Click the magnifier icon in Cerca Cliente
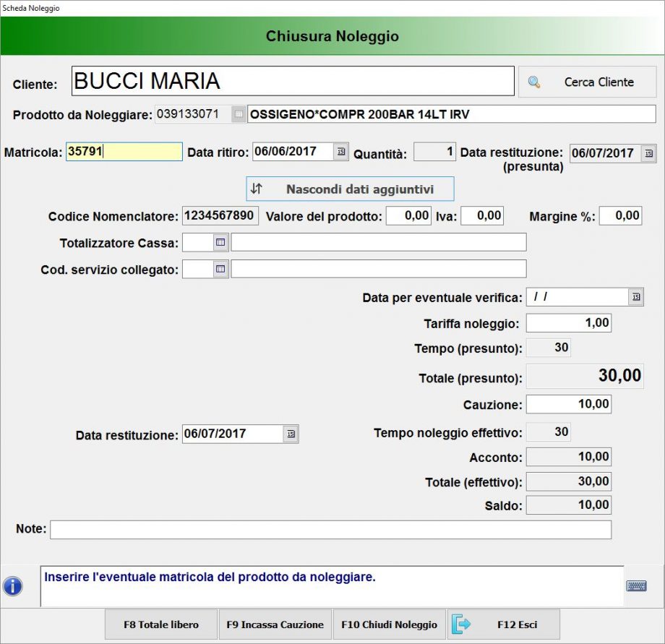 tap(534, 82)
